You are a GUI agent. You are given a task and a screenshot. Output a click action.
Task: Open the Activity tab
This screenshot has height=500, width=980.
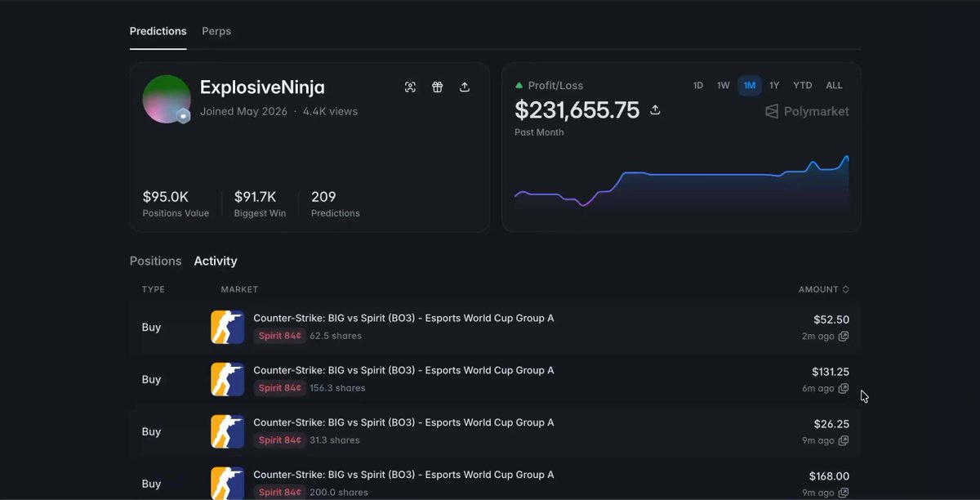[x=216, y=261]
